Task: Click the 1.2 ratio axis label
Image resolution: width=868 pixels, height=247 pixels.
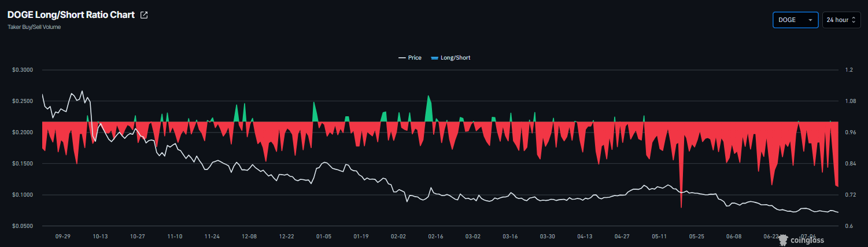Action: 849,70
